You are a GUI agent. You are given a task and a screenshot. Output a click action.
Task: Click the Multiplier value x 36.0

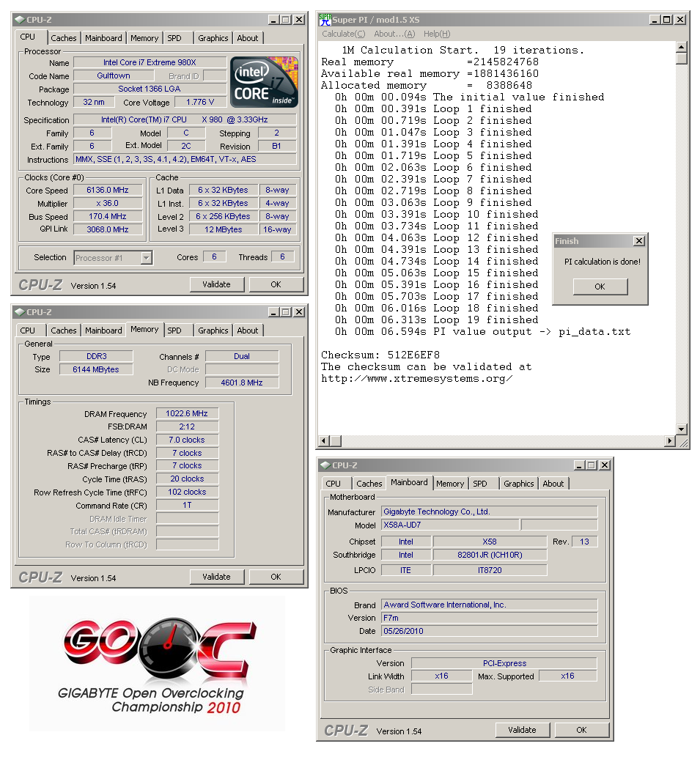108,203
